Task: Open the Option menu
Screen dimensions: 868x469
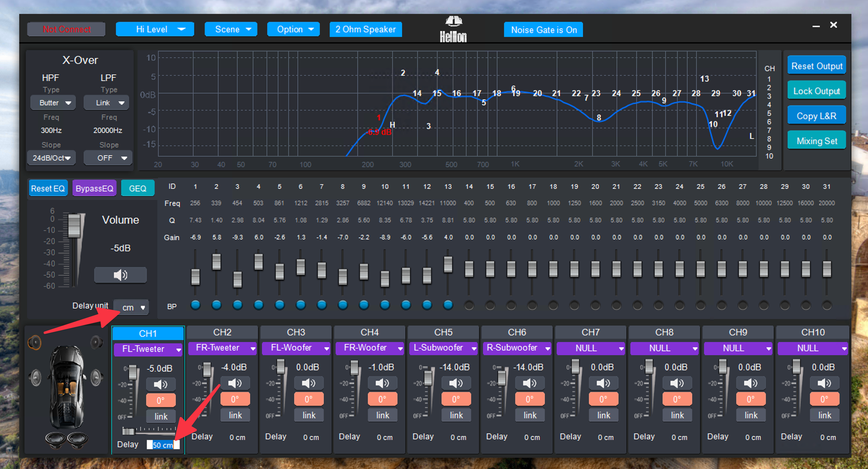Action: pyautogui.click(x=293, y=30)
